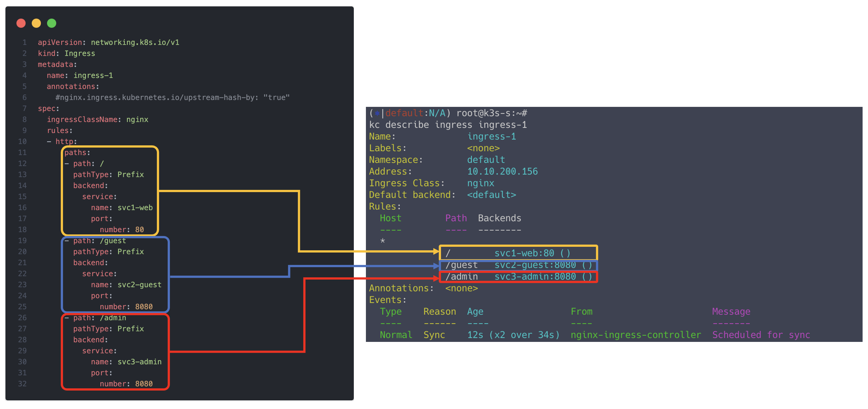The height and width of the screenshot is (409, 868).
Task: Click the commented upstream-hash-by annotation line
Action: click(x=172, y=98)
